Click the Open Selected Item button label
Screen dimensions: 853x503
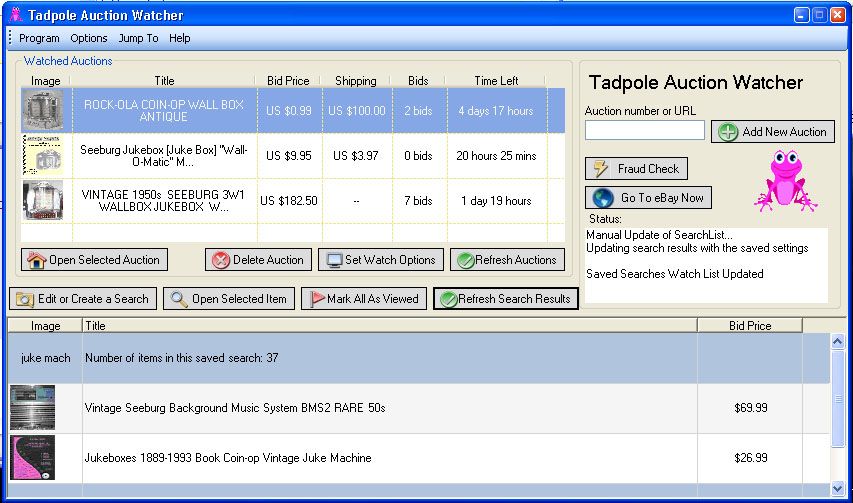pyautogui.click(x=239, y=299)
